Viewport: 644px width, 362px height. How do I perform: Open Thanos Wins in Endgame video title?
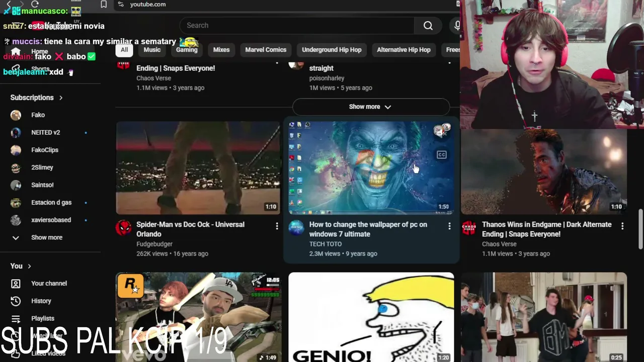point(546,229)
